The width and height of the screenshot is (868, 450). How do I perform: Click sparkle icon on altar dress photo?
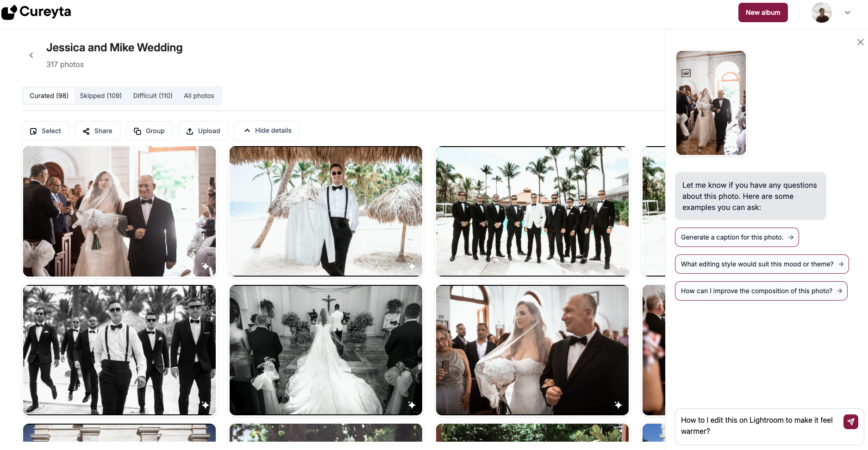pyautogui.click(x=412, y=405)
